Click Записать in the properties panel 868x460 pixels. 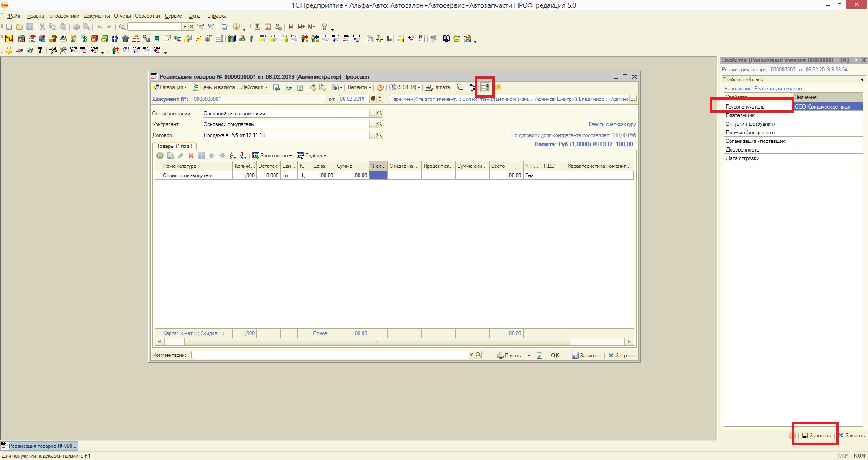[x=816, y=436]
